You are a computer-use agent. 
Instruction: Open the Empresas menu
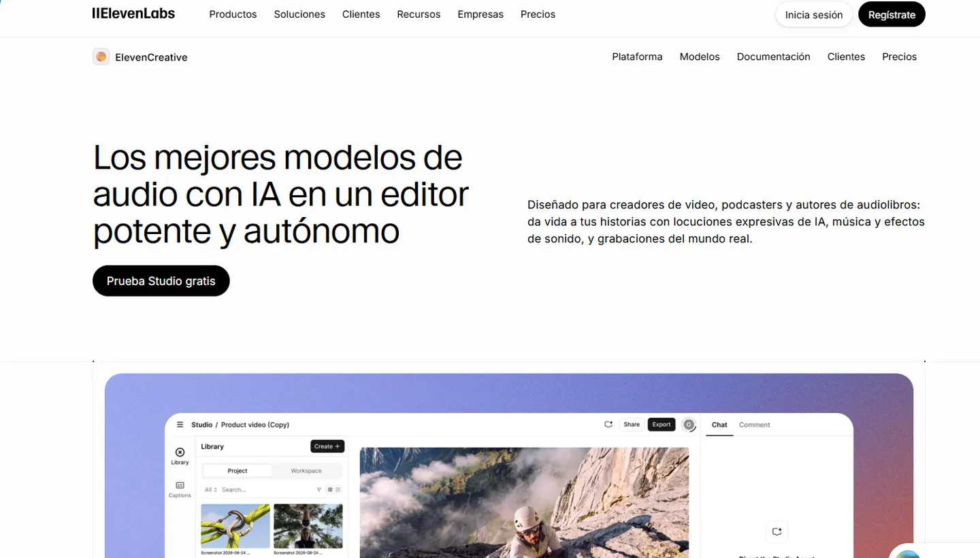pyautogui.click(x=480, y=14)
